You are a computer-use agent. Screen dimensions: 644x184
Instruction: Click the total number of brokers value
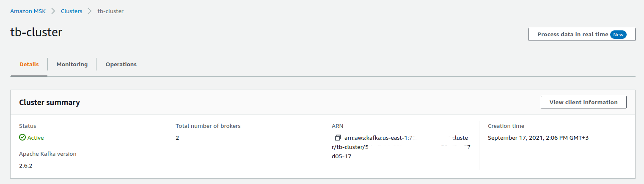pyautogui.click(x=177, y=138)
